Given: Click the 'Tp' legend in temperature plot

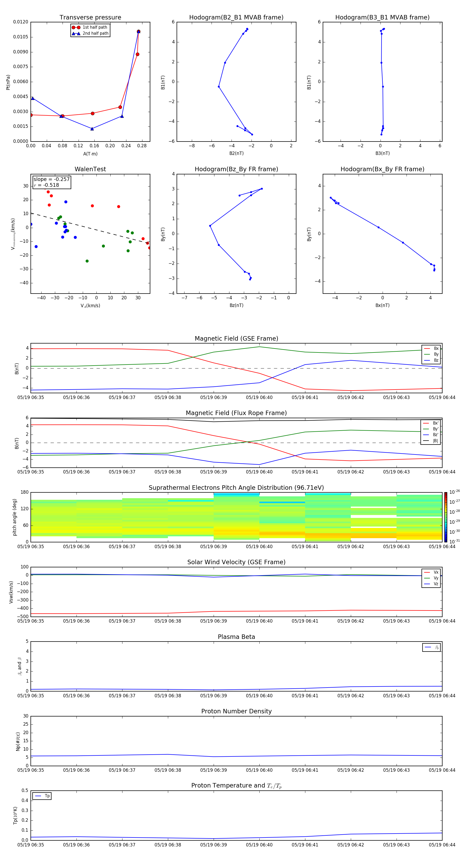Looking at the screenshot, I should [x=42, y=796].
